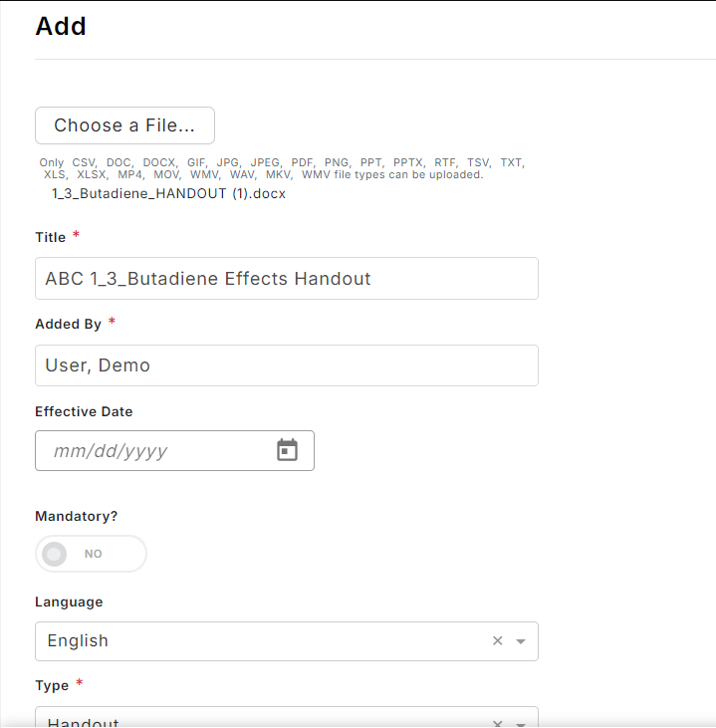Expand the Language dropdown arrow
Viewport: 716px width, 728px height.
click(521, 641)
